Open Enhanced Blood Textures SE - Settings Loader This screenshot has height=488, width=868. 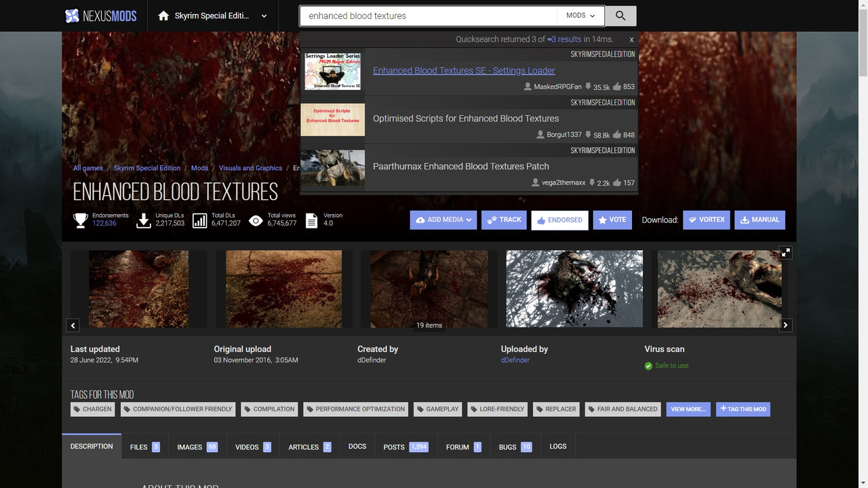click(464, 70)
